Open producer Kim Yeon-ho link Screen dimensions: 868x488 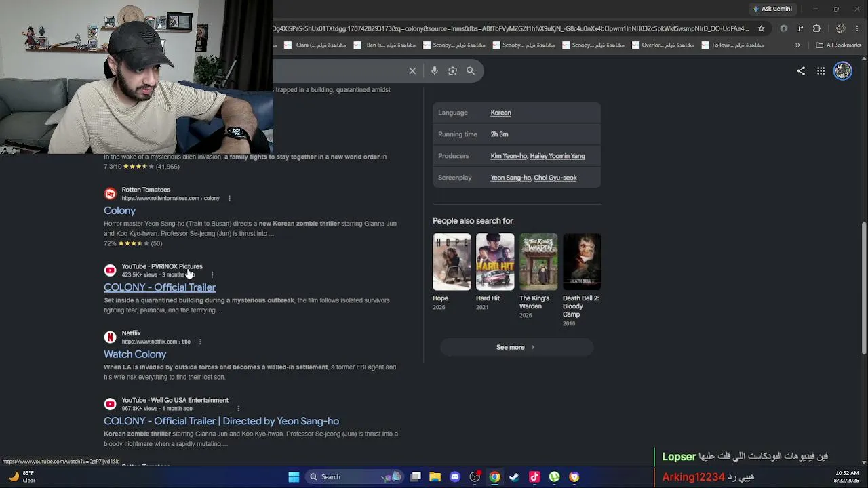tap(508, 156)
